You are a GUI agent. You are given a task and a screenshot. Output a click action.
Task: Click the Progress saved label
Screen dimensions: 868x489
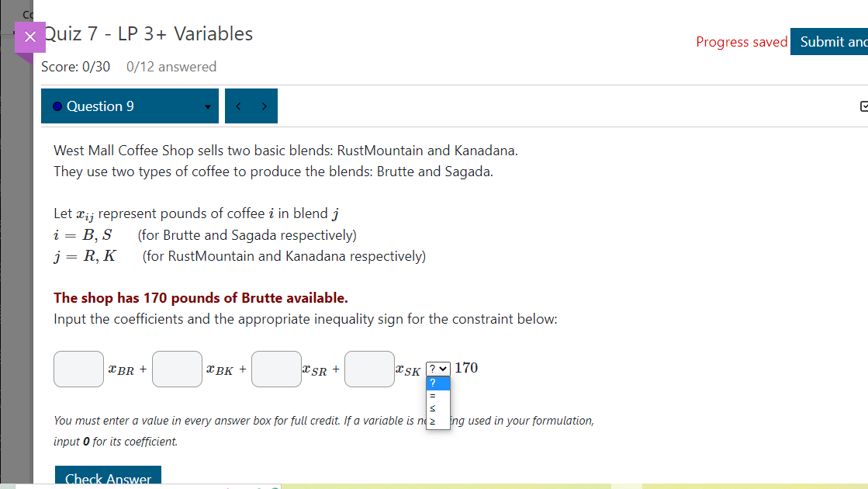click(742, 42)
